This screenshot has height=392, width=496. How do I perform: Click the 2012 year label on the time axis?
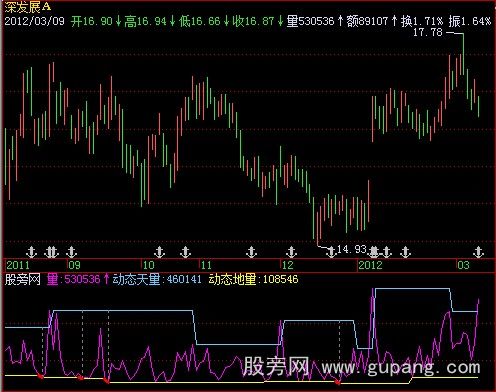coord(370,265)
